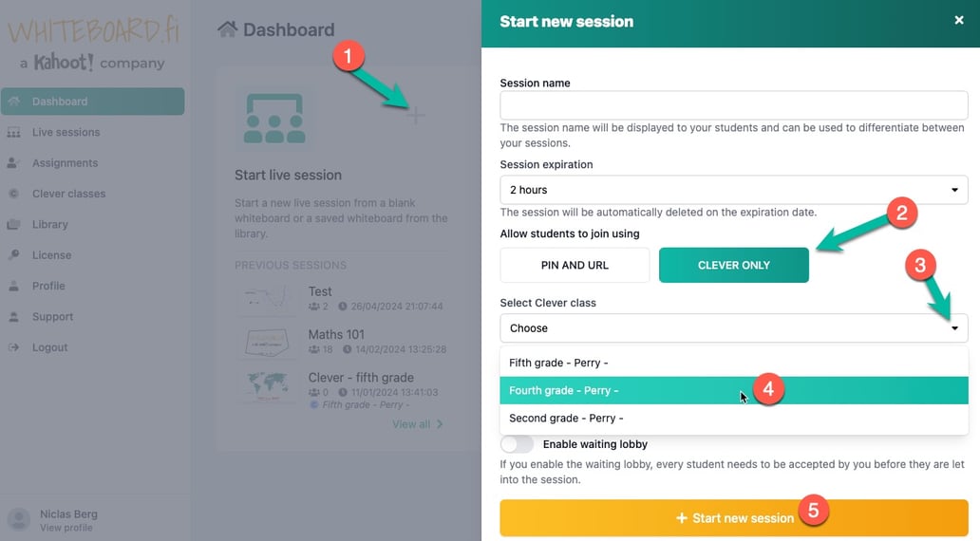Go to Clever classes in sidebar

tap(68, 194)
